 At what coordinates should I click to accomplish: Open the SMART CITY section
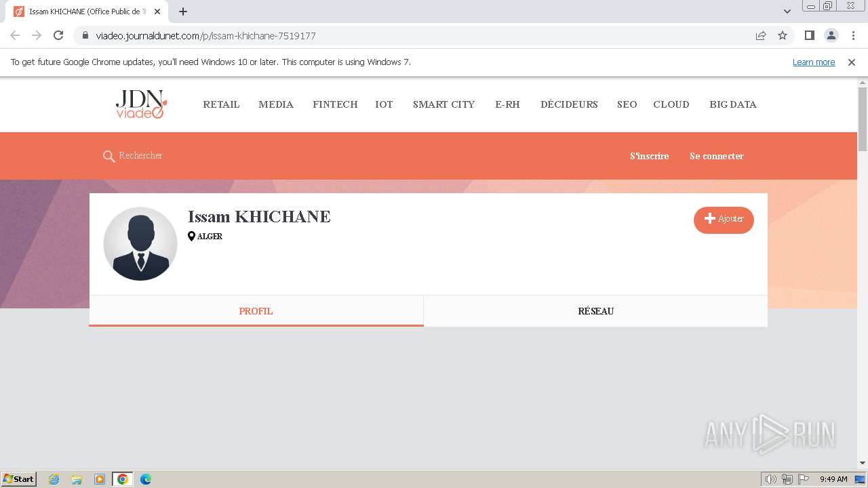pos(443,104)
